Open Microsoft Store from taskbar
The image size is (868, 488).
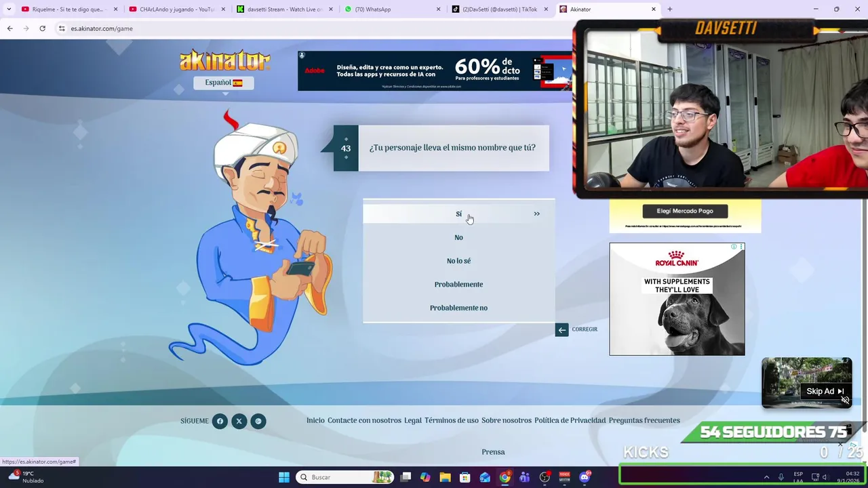(x=465, y=477)
